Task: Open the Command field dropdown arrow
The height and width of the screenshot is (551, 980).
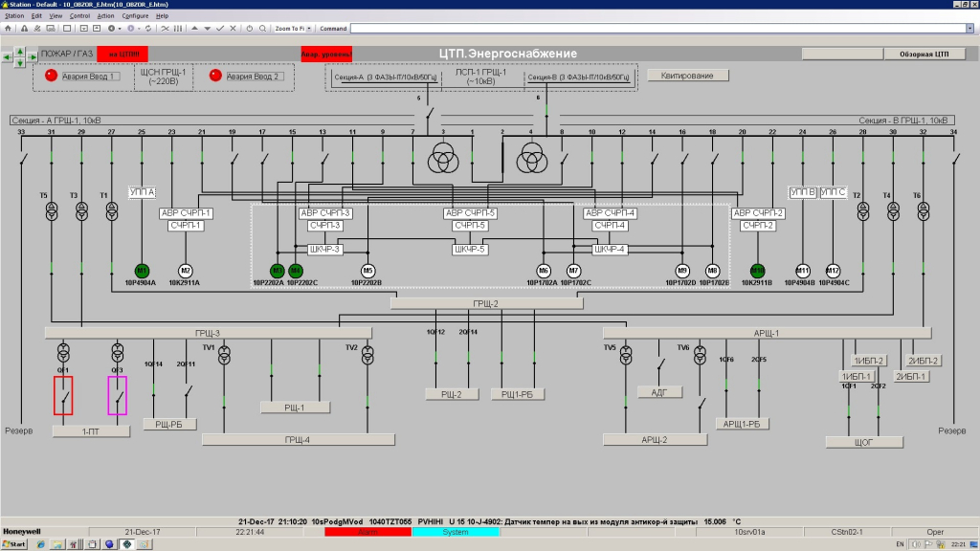Action: tap(969, 28)
